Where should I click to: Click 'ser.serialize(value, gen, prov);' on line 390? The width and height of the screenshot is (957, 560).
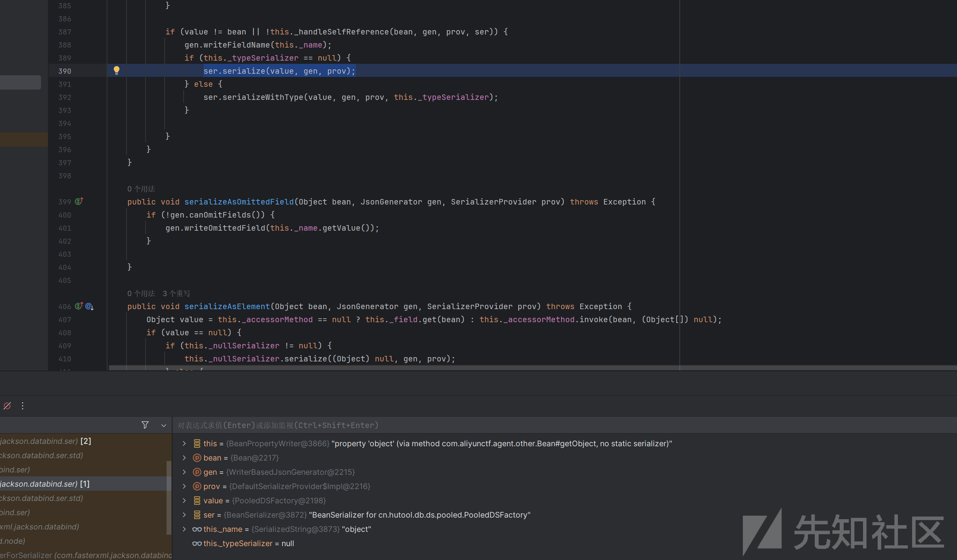pyautogui.click(x=279, y=71)
